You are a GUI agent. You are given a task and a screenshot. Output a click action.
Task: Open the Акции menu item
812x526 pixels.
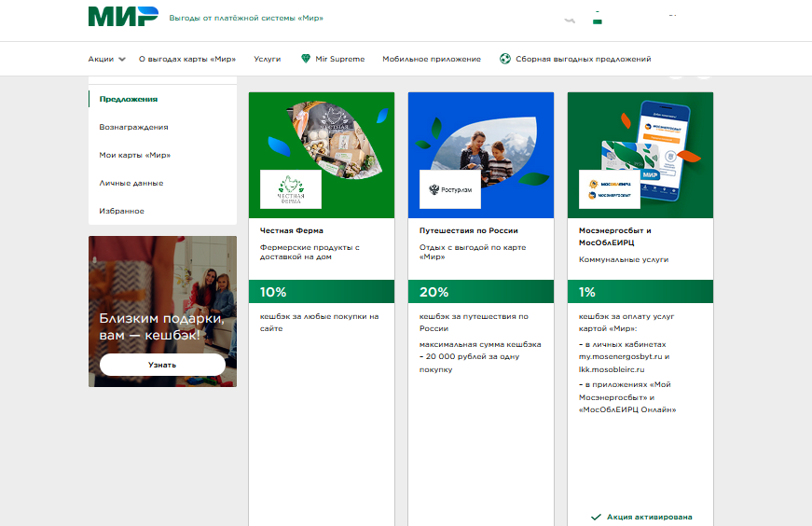[x=101, y=59]
